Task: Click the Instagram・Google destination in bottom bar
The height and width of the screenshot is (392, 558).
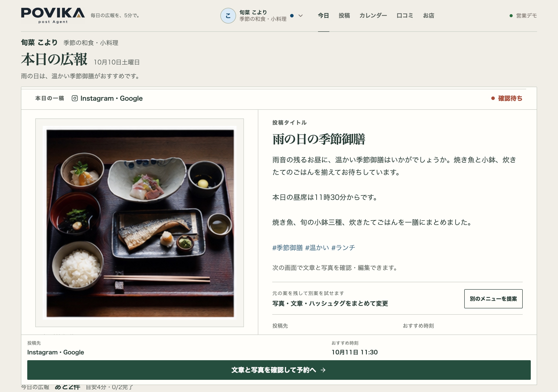Action: 56,352
